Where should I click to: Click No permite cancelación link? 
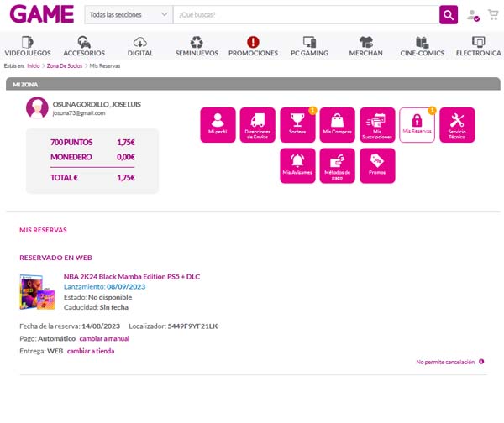click(x=445, y=362)
